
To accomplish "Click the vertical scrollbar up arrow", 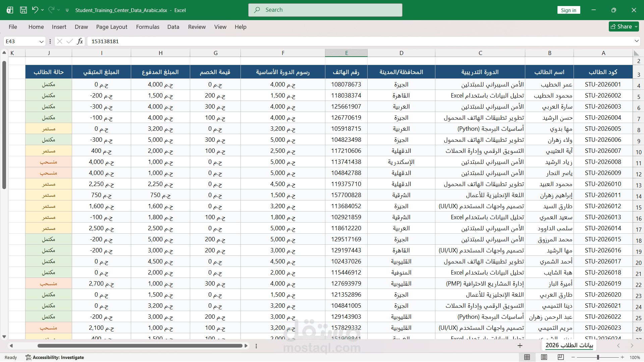I will pyautogui.click(x=4, y=53).
